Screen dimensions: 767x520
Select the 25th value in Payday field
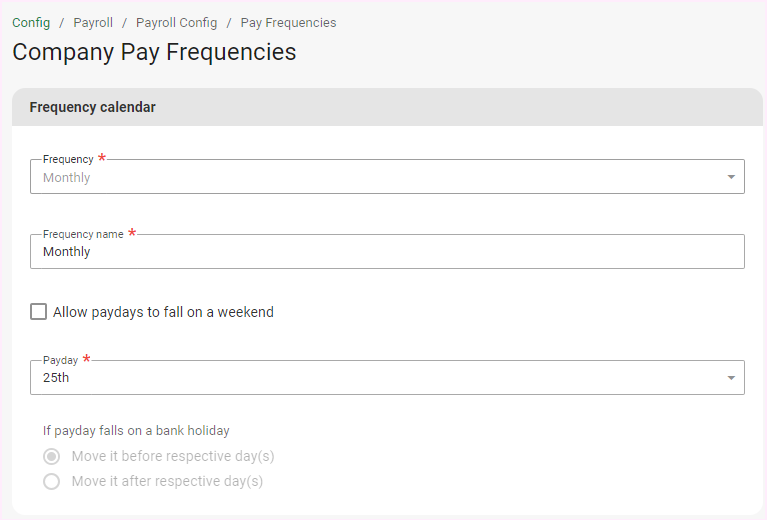tap(56, 378)
